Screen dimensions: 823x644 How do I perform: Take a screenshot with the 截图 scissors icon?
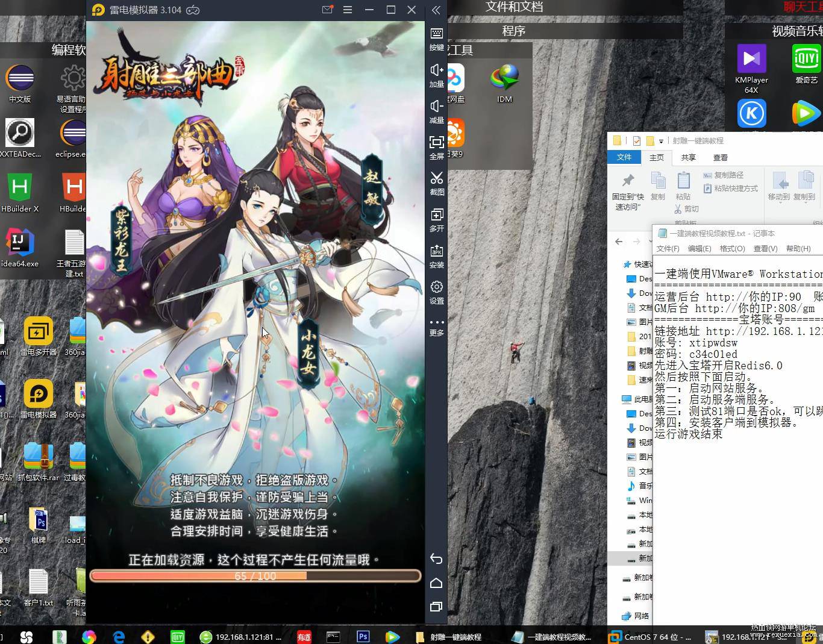[437, 183]
